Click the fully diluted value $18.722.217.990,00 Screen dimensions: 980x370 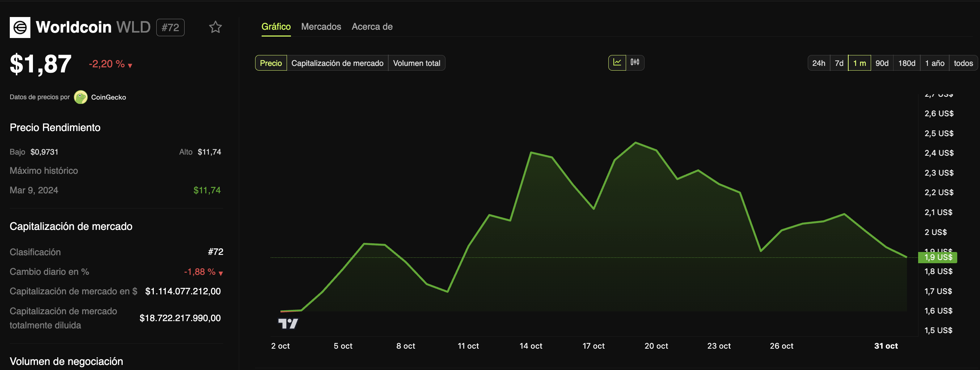[180, 318]
